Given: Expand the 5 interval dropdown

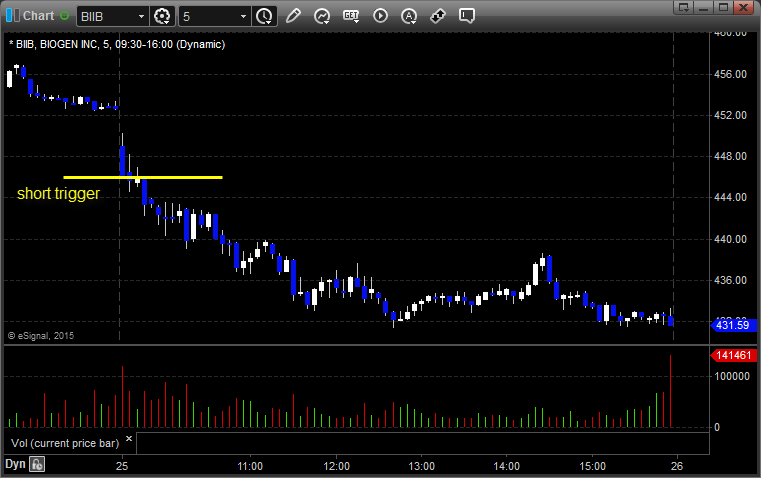Looking at the screenshot, I should click(x=244, y=16).
